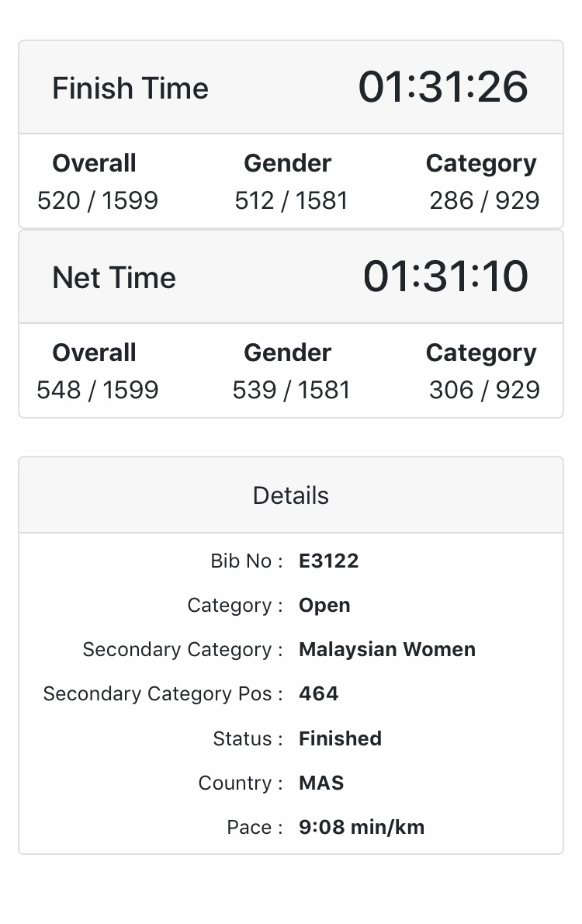Select the 01:31:10 net time value
582x924 pixels.
pyautogui.click(x=445, y=276)
